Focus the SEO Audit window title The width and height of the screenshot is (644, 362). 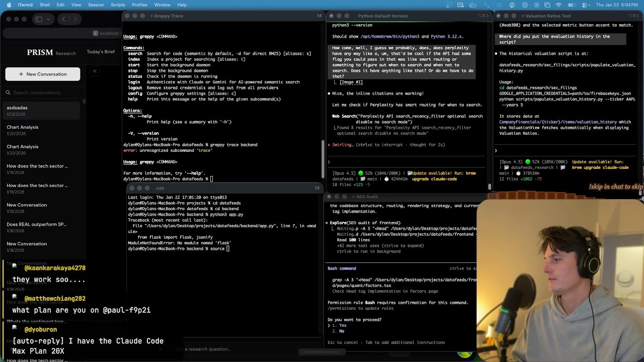pos(366,196)
